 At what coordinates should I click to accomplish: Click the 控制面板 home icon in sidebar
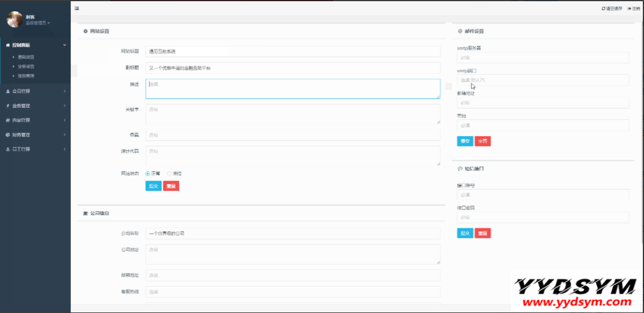(7, 45)
